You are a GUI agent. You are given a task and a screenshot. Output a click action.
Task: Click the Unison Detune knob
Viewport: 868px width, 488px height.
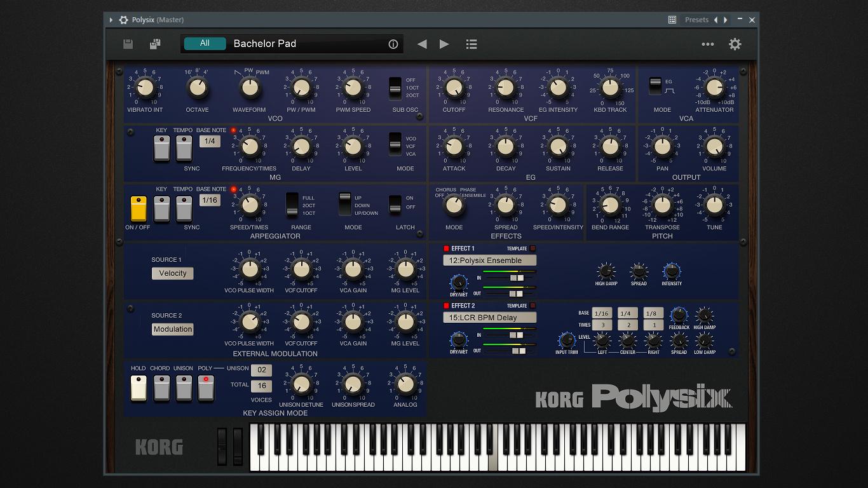point(301,384)
